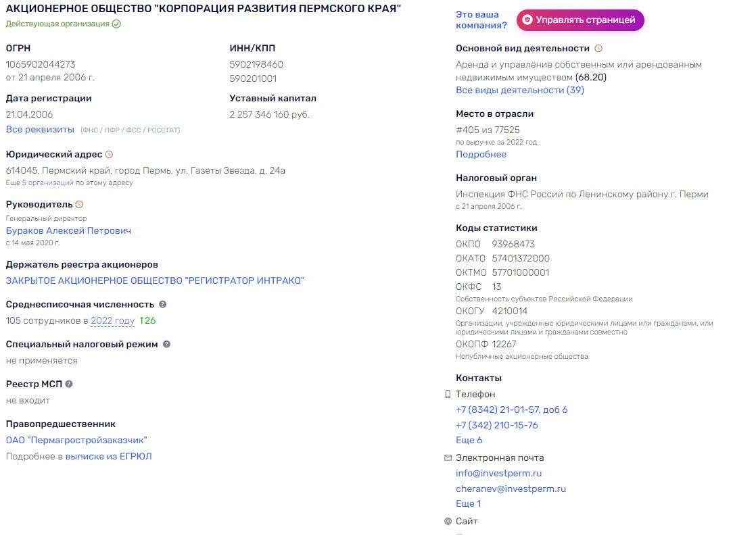Open the Бураков Алексей Петрович profile link

pyautogui.click(x=68, y=230)
